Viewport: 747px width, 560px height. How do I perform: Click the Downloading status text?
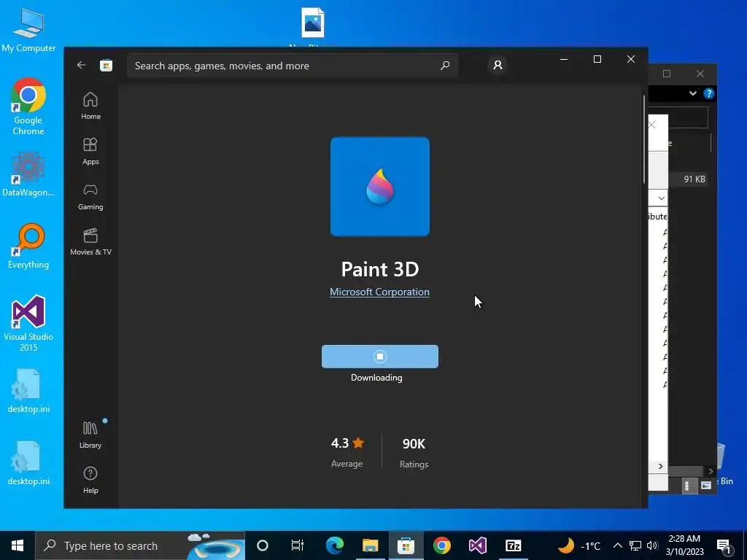[x=376, y=378]
